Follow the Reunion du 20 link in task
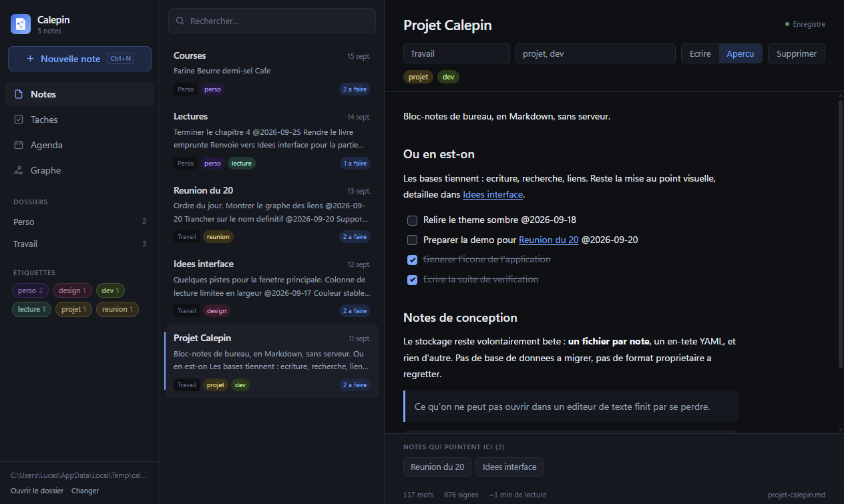 click(548, 240)
